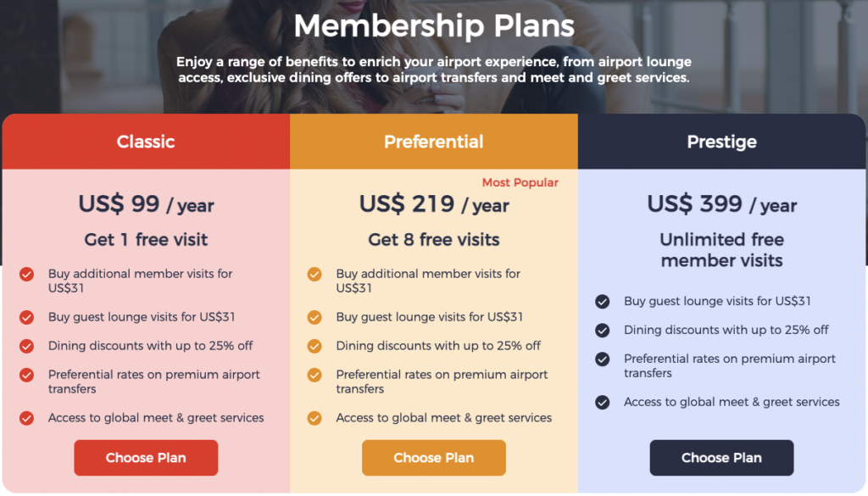The image size is (868, 496).
Task: Click Choose Plan button under Preferential
Action: coord(434,458)
